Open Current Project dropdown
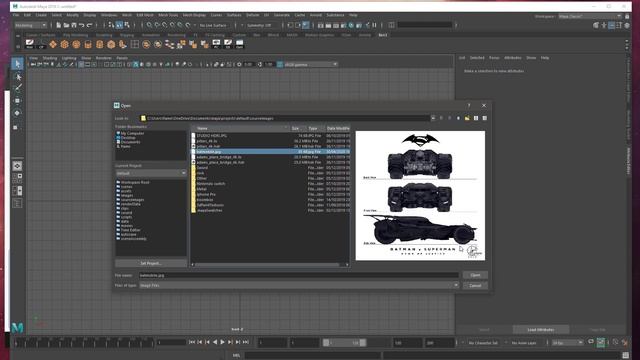640x360 pixels. (151, 173)
